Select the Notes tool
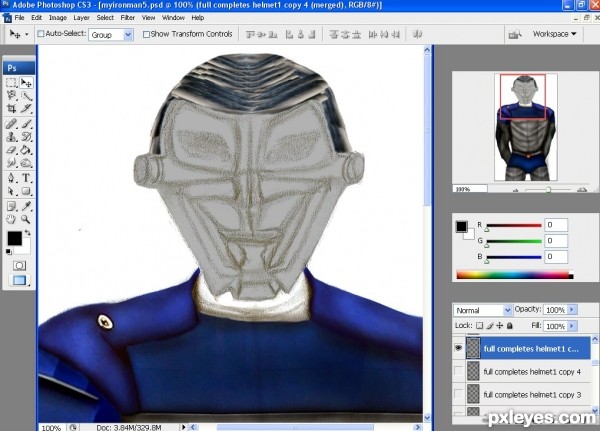This screenshot has width=600, height=431. pyautogui.click(x=11, y=206)
